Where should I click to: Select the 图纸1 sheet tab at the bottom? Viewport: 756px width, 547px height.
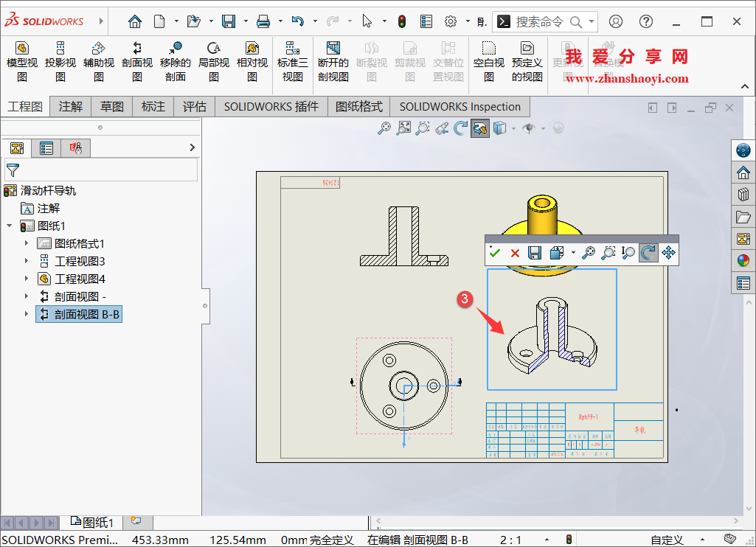(92, 521)
